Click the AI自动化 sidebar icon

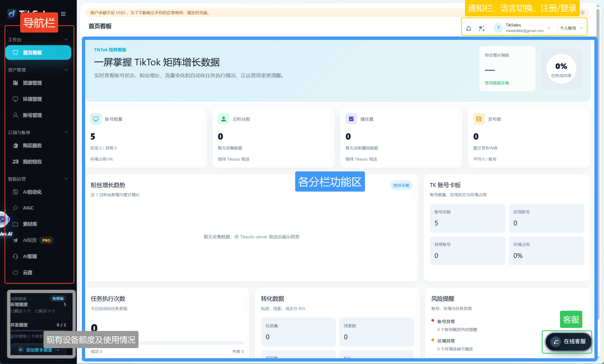(15, 192)
